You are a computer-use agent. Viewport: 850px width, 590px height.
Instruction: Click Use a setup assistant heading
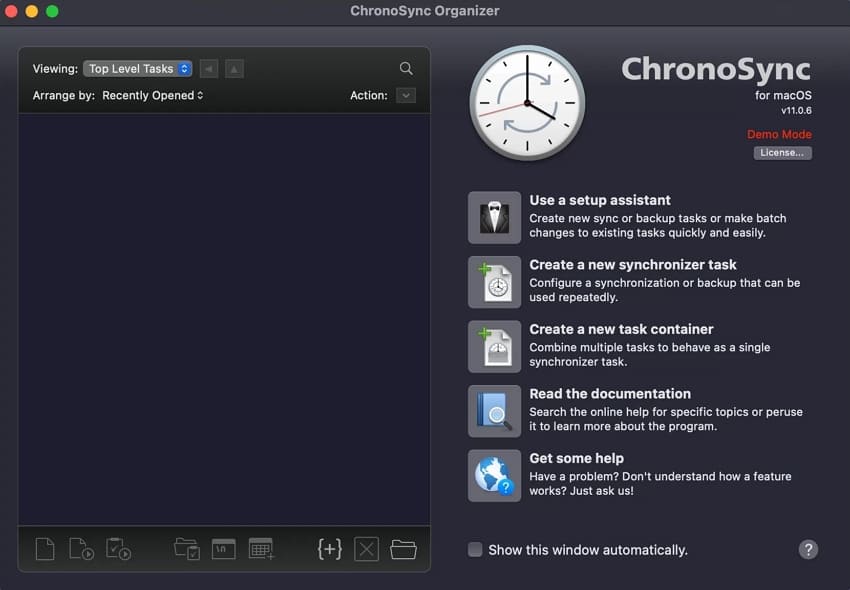click(600, 200)
